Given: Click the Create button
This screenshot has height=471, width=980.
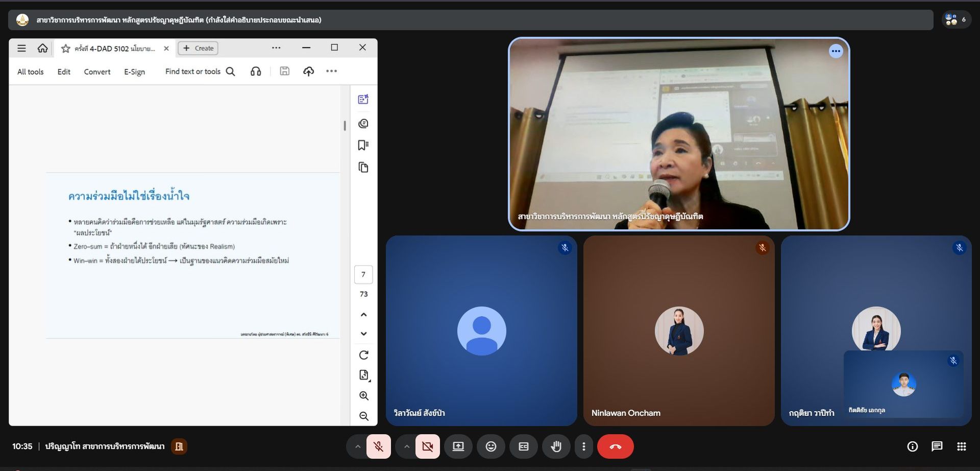Looking at the screenshot, I should tap(198, 48).
